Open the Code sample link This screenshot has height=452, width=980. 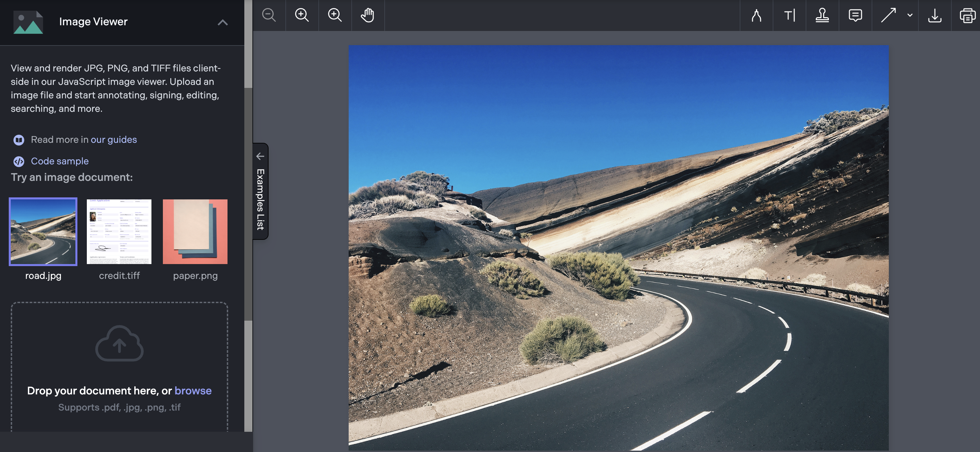pos(60,161)
